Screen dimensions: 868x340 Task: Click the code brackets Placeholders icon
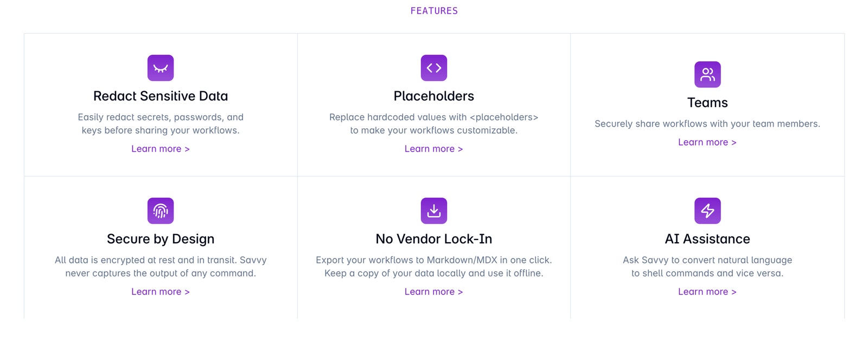coord(434,68)
